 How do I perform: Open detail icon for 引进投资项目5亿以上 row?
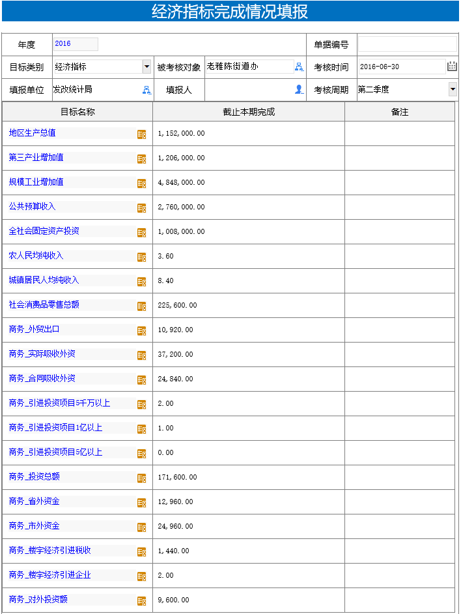pyautogui.click(x=141, y=453)
